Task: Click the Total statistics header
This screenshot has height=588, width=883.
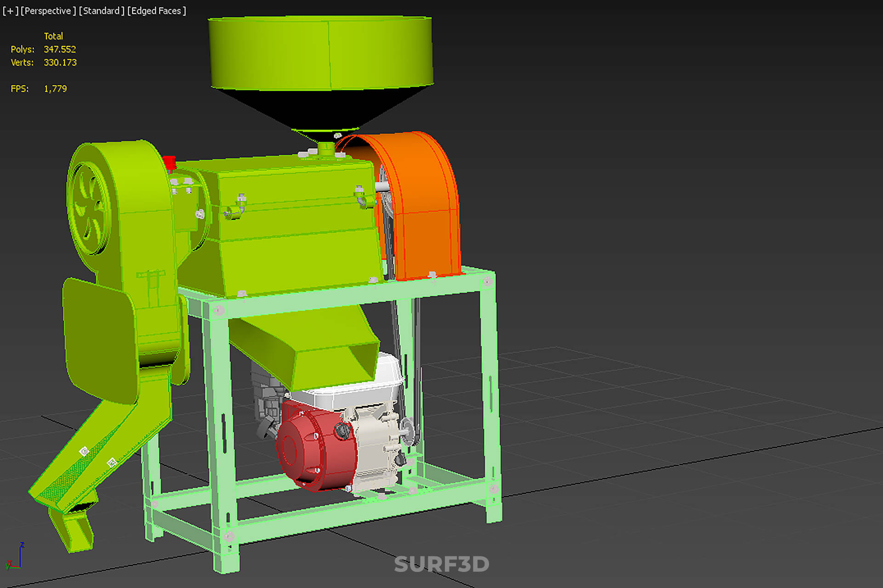Action: click(x=53, y=36)
